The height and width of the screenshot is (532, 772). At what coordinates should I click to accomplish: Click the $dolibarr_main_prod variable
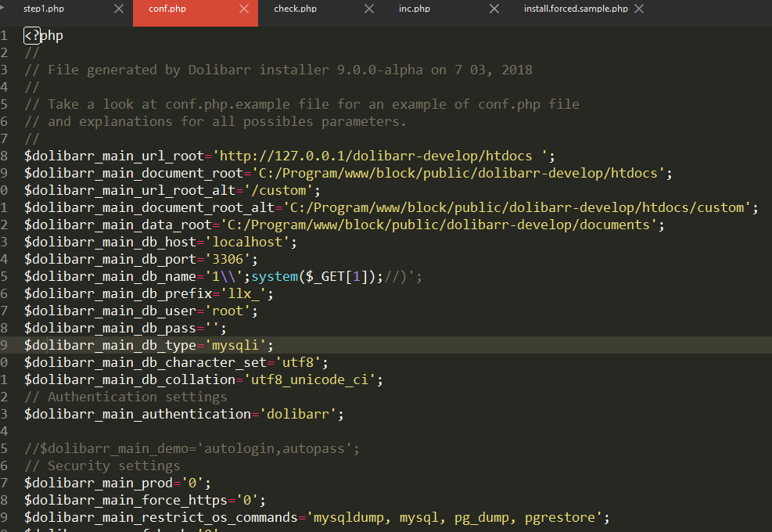[99, 483]
